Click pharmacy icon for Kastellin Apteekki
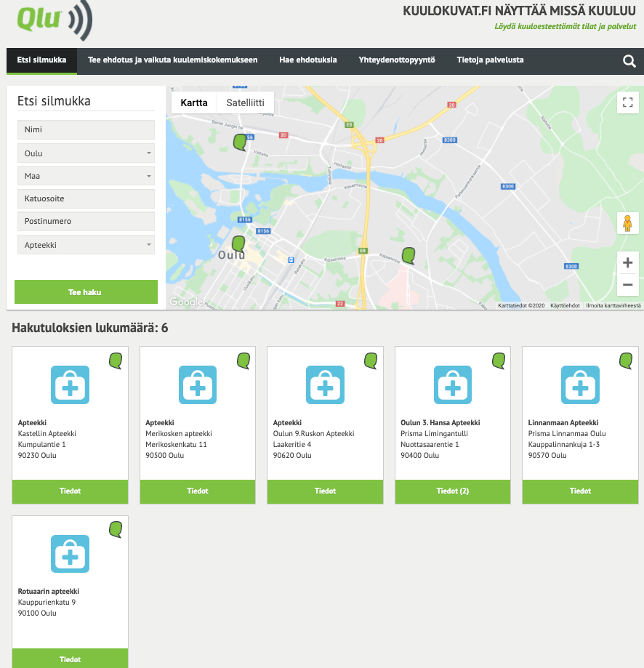Screen dimensions: 644x668 70,385
